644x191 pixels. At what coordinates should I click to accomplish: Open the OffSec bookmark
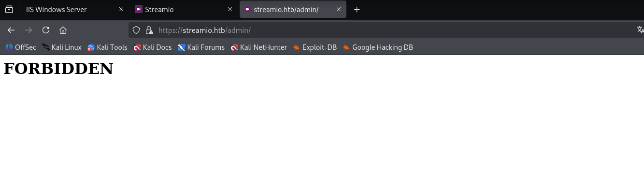pos(21,47)
